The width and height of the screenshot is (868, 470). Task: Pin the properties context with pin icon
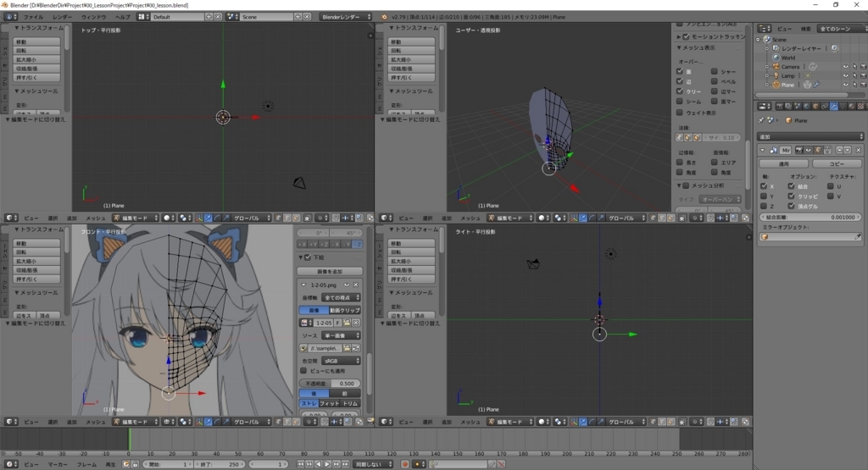[761, 120]
